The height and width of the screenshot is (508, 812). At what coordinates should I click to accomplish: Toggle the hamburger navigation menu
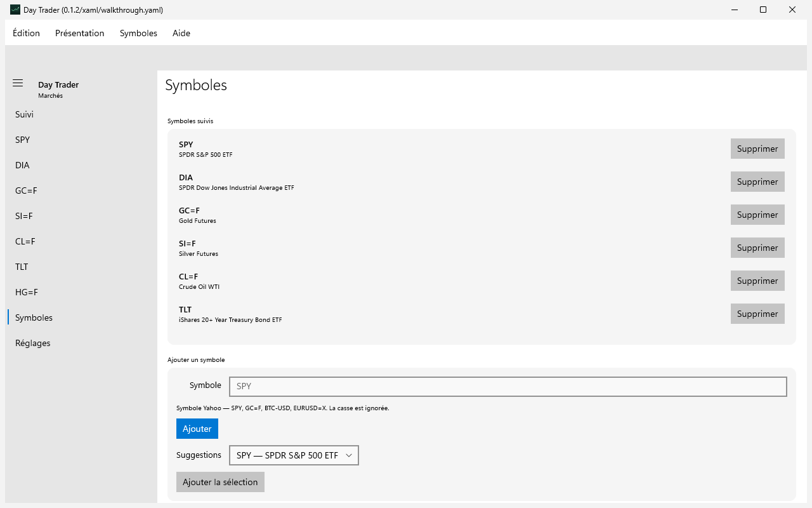pos(18,83)
